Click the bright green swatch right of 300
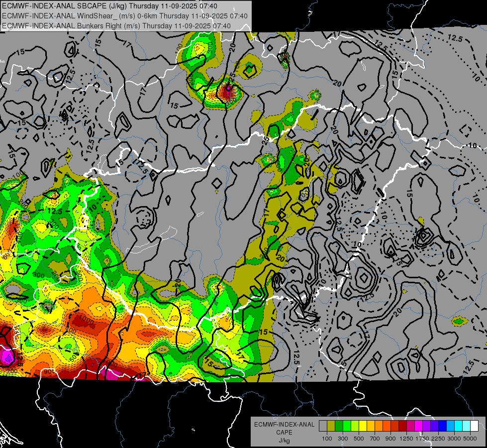 tap(347, 426)
